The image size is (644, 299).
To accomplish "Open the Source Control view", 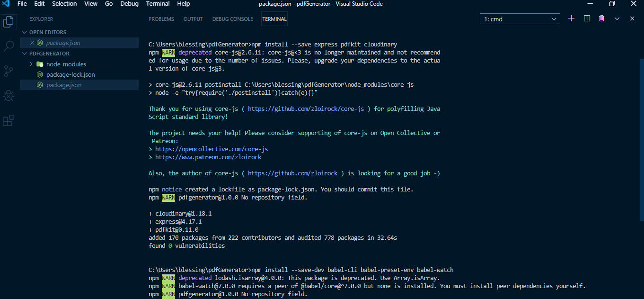I will tap(9, 71).
